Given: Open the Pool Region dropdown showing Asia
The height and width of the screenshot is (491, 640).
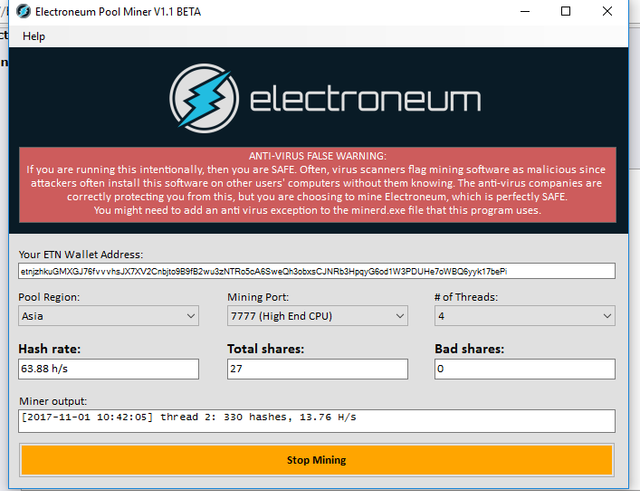Looking at the screenshot, I should tap(109, 316).
